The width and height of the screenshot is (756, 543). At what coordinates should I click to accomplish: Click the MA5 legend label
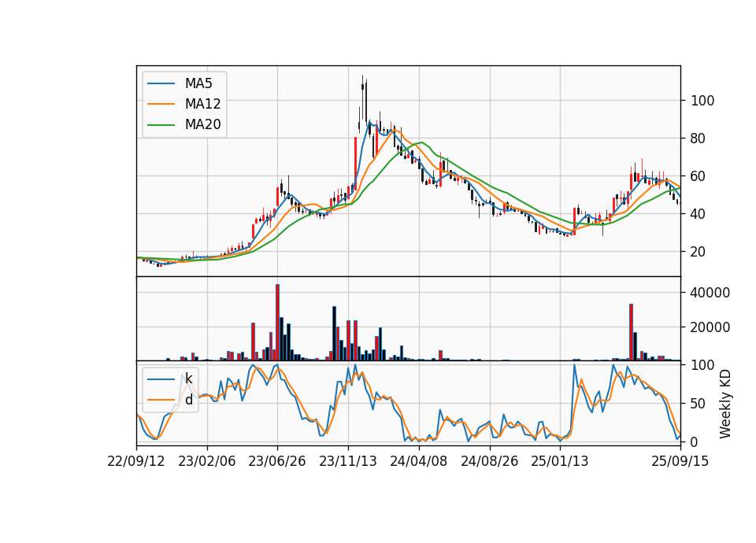198,83
